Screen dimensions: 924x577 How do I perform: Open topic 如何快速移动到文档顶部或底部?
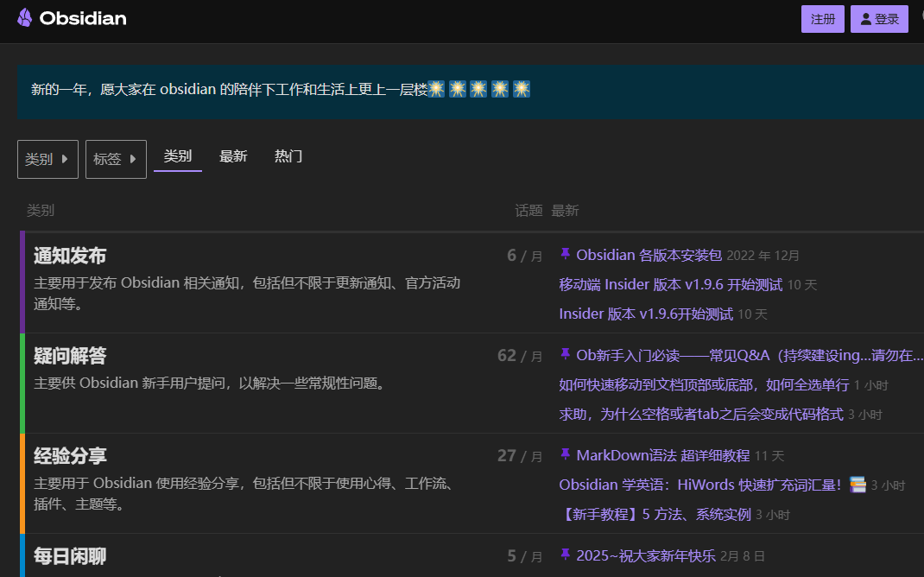(704, 385)
